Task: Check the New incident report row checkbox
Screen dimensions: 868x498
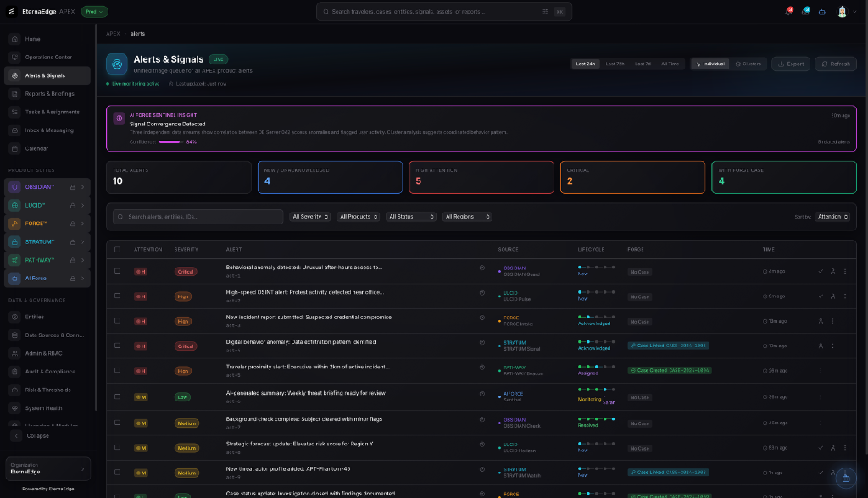Action: 117,321
